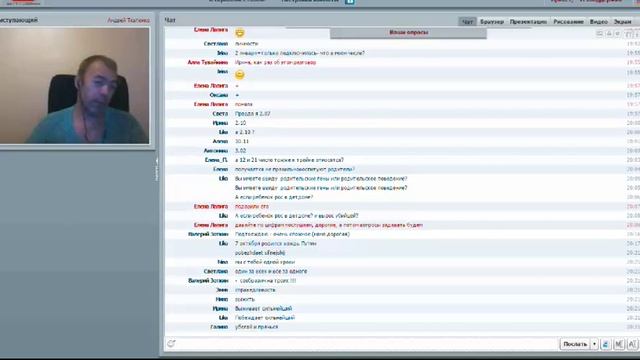Open the Видео tab
640x360 pixels.
(599, 22)
